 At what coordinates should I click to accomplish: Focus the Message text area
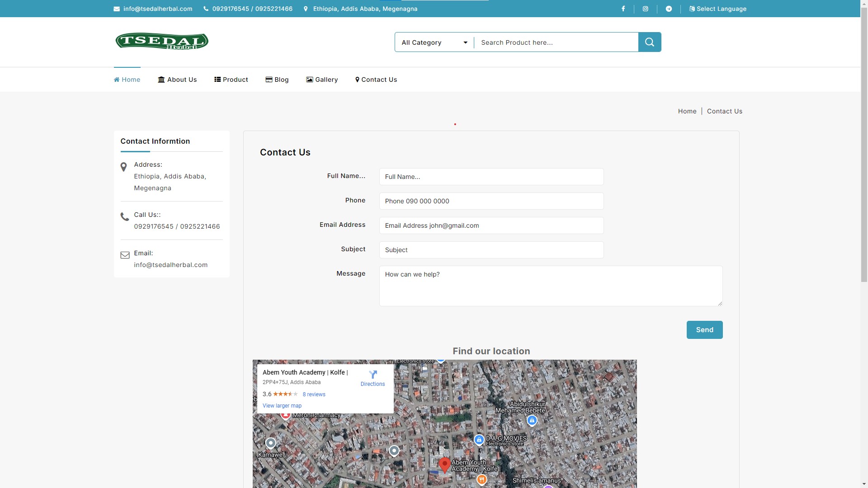tap(550, 286)
